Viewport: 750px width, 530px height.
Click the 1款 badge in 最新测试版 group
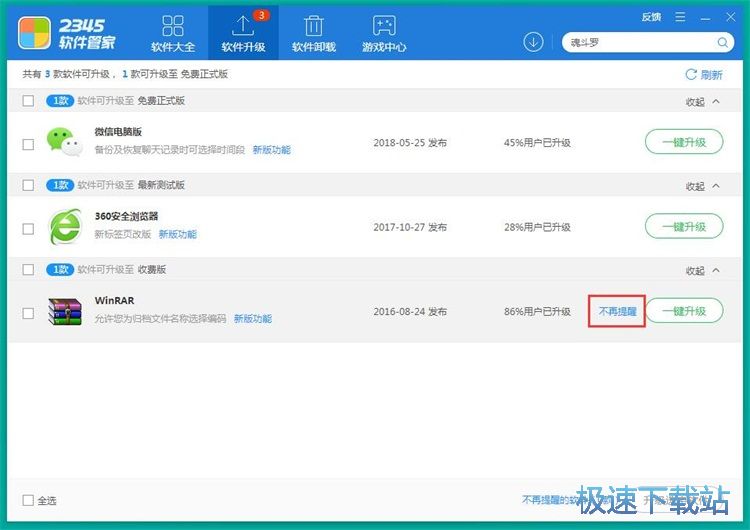point(60,185)
